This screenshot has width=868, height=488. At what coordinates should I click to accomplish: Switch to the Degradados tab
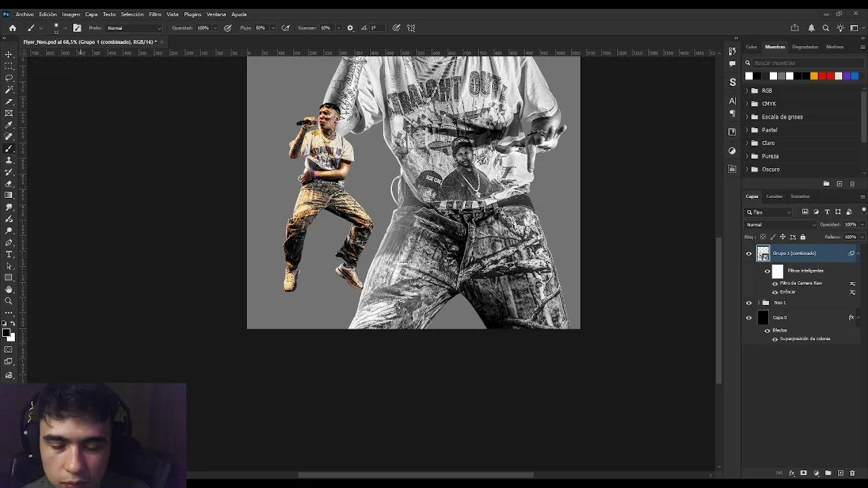click(805, 47)
